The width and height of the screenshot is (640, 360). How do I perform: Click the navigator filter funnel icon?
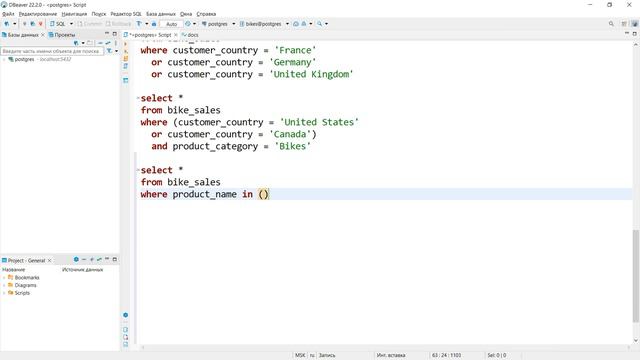pos(109,51)
